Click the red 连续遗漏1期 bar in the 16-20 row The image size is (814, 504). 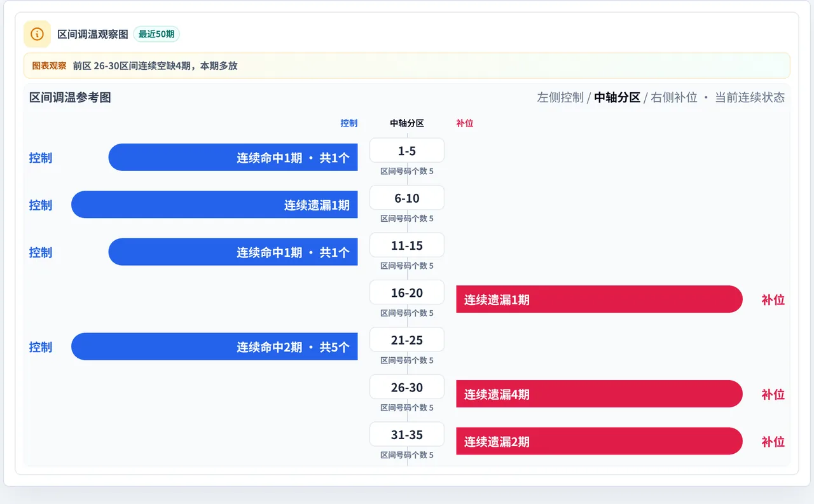click(599, 299)
